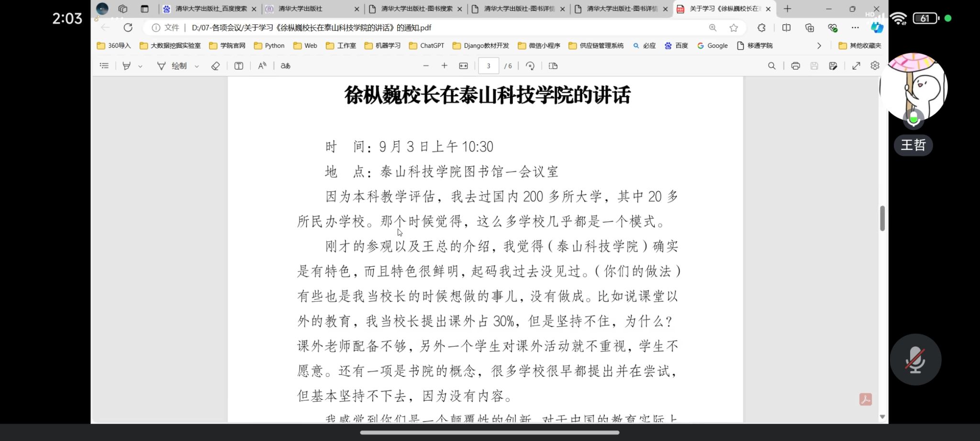
Task: Click the PDF zoom in plus button
Action: (444, 66)
